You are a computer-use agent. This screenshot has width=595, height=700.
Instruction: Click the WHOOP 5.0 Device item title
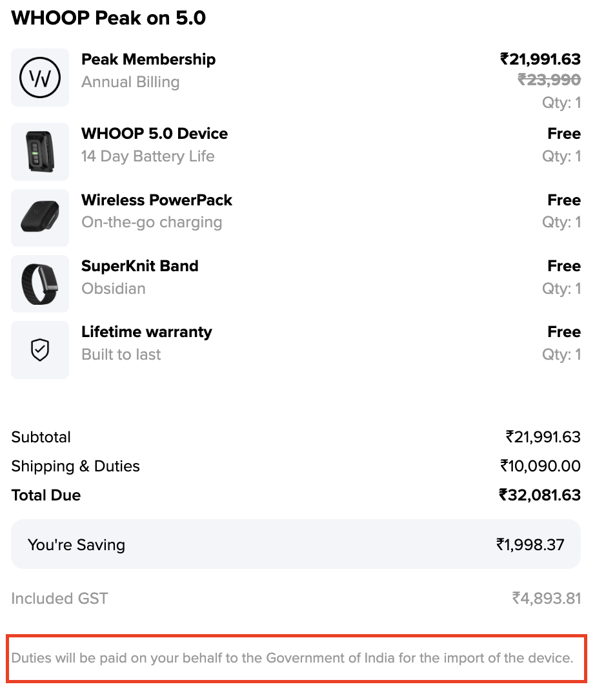tap(154, 134)
